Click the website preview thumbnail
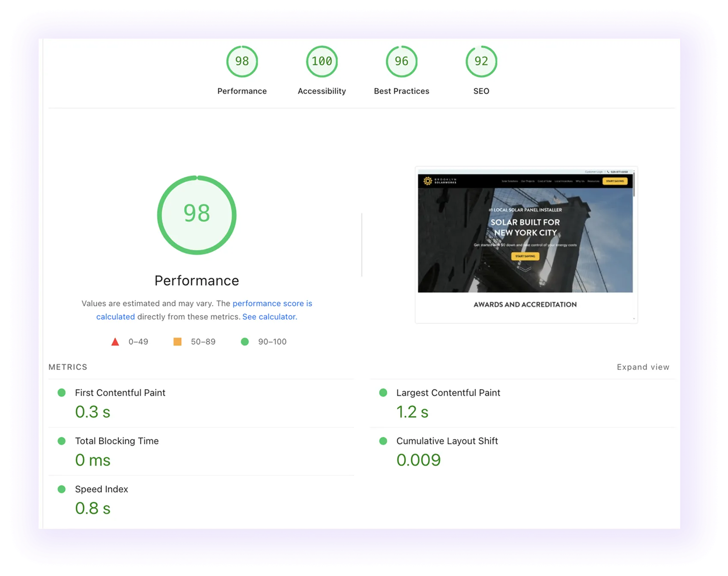Image resolution: width=728 pixels, height=576 pixels. (x=526, y=244)
